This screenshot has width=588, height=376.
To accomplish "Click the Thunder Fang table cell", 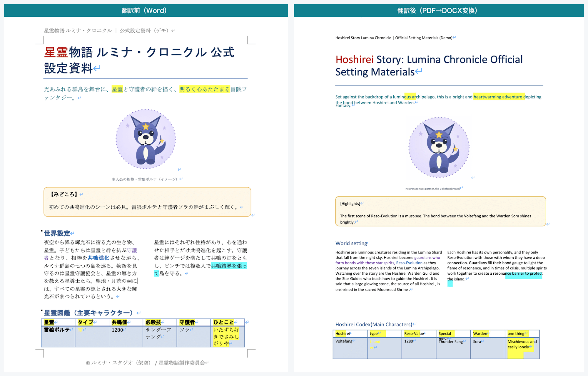I will click(x=453, y=348).
